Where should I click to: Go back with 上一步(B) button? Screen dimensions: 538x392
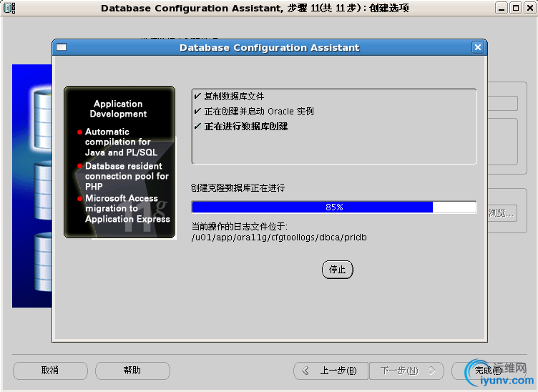coord(331,371)
